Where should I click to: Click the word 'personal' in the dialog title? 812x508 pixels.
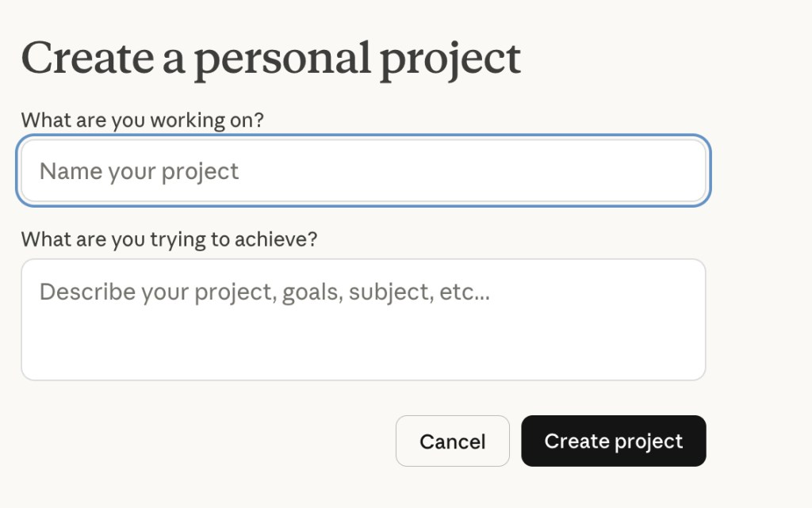click(x=282, y=58)
